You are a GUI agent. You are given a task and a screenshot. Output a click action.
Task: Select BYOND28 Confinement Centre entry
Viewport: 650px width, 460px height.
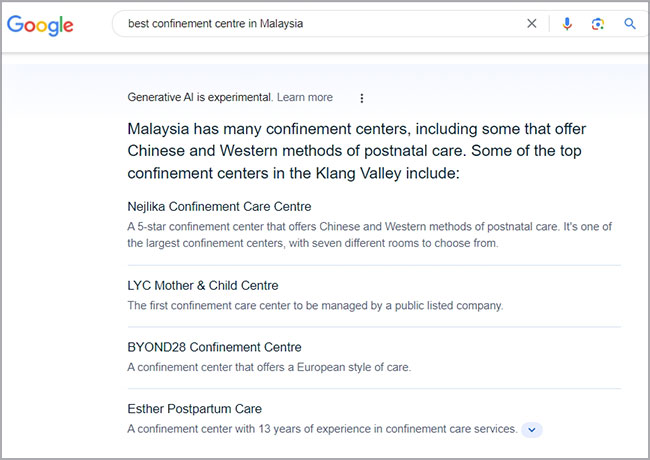pyautogui.click(x=214, y=347)
